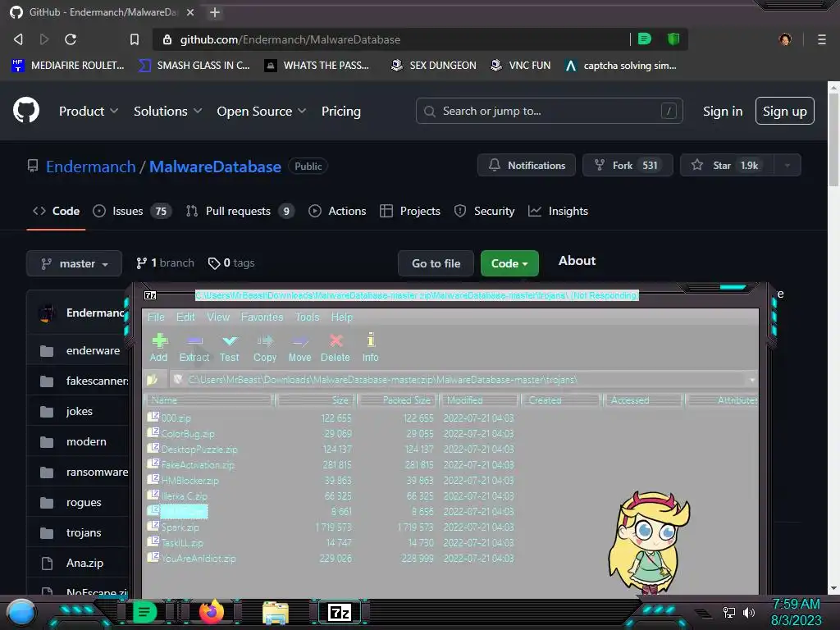This screenshot has width=840, height=630.
Task: Close the GitHub browser tab
Action: click(190, 11)
